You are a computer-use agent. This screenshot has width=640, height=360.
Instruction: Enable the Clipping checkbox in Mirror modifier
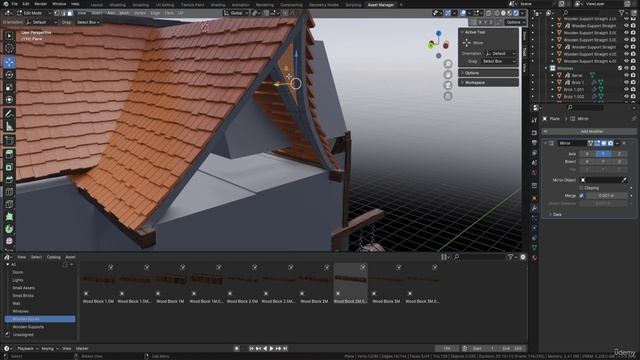coord(581,188)
